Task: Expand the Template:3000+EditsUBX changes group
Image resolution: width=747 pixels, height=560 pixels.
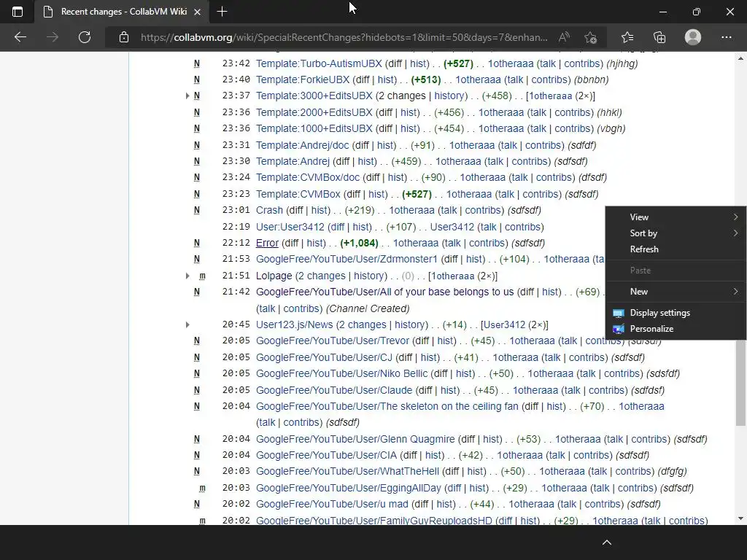Action: coord(187,96)
